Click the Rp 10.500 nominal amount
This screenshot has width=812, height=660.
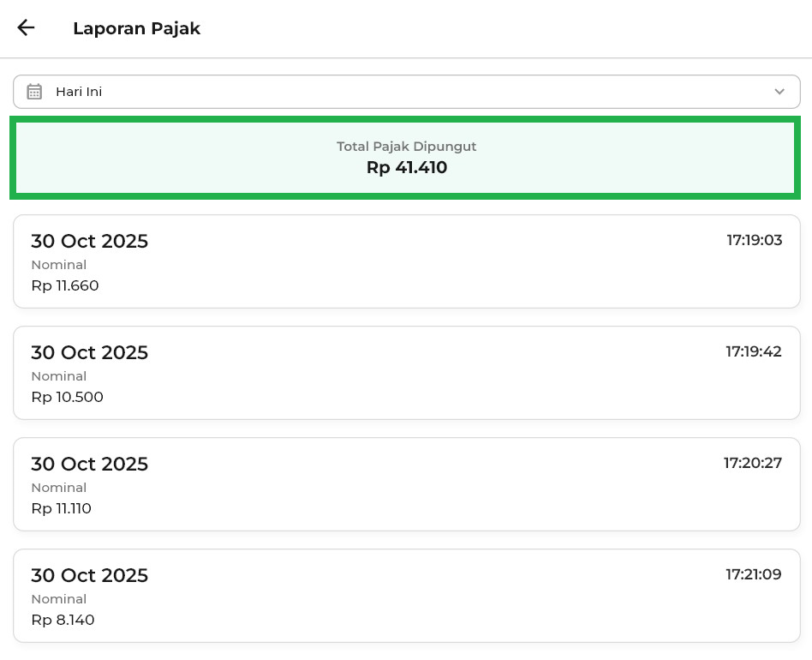pyautogui.click(x=67, y=397)
